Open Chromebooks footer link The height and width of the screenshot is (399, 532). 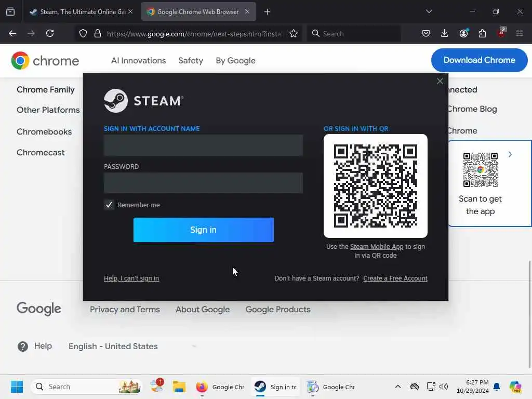[x=44, y=131]
